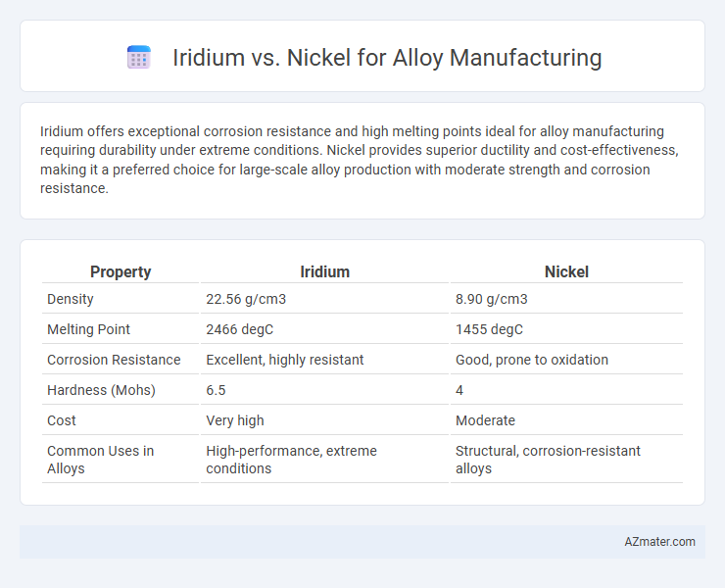Click the 'Nickel' column header
The width and height of the screenshot is (725, 588).
(x=566, y=271)
